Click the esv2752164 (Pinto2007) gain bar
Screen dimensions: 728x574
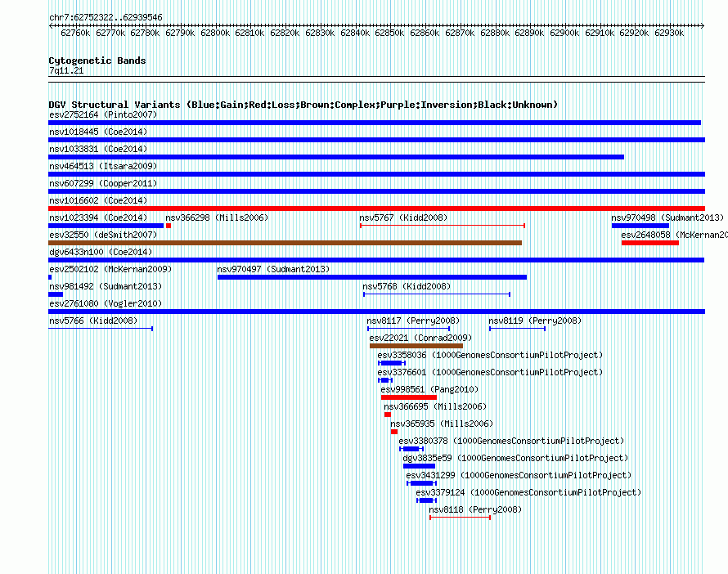[x=375, y=123]
